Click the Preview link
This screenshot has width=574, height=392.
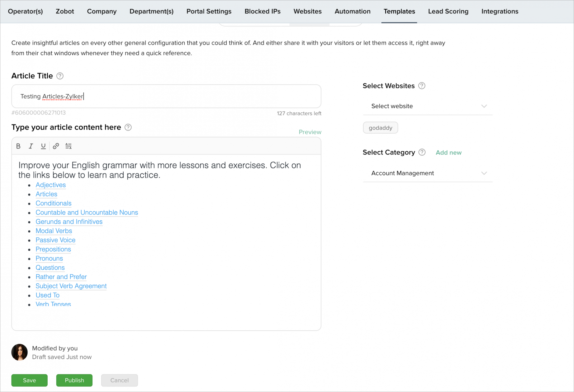click(x=310, y=132)
